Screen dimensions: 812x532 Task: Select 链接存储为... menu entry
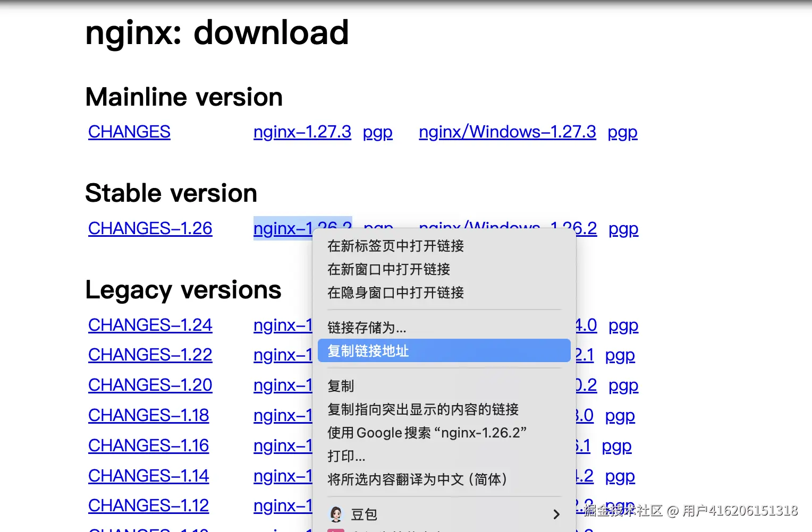click(x=444, y=328)
